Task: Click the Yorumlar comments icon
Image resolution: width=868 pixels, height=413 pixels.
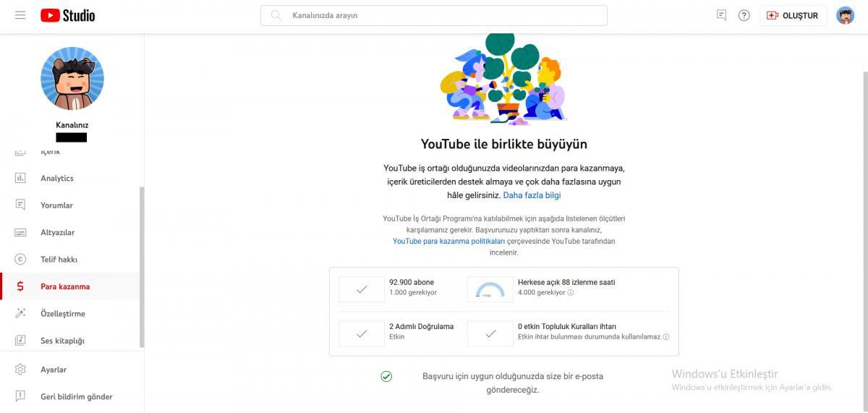Action: pyautogui.click(x=20, y=205)
